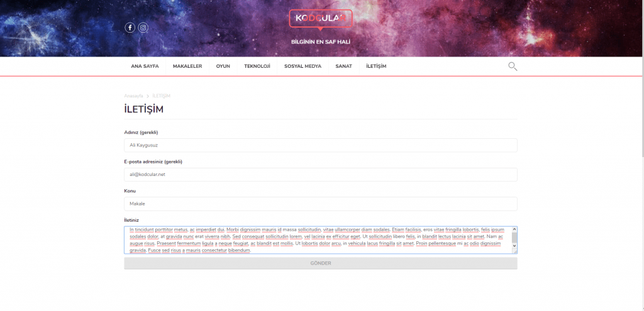Click the page vertical scrollbar thumb
Viewport: 644px width, 311px height.
(642, 78)
